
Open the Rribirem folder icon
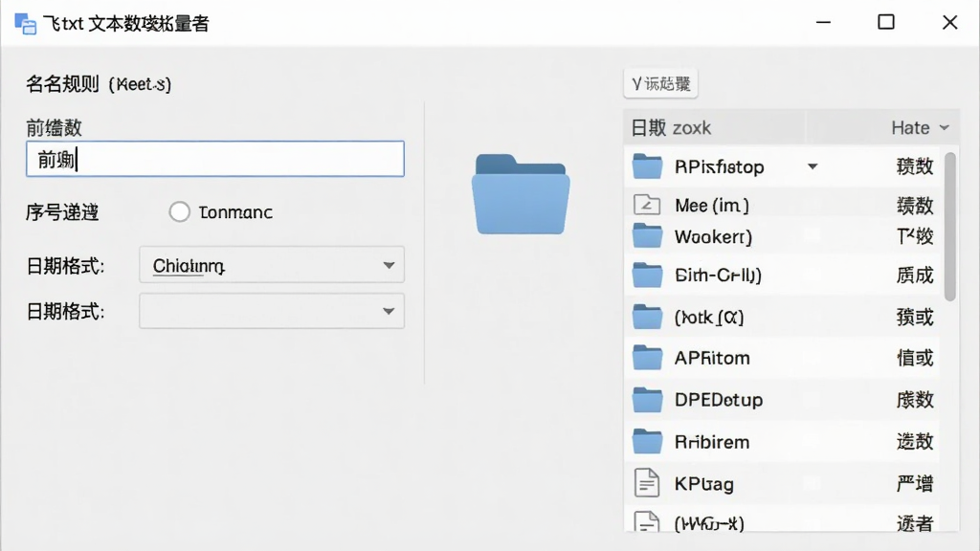click(x=647, y=442)
